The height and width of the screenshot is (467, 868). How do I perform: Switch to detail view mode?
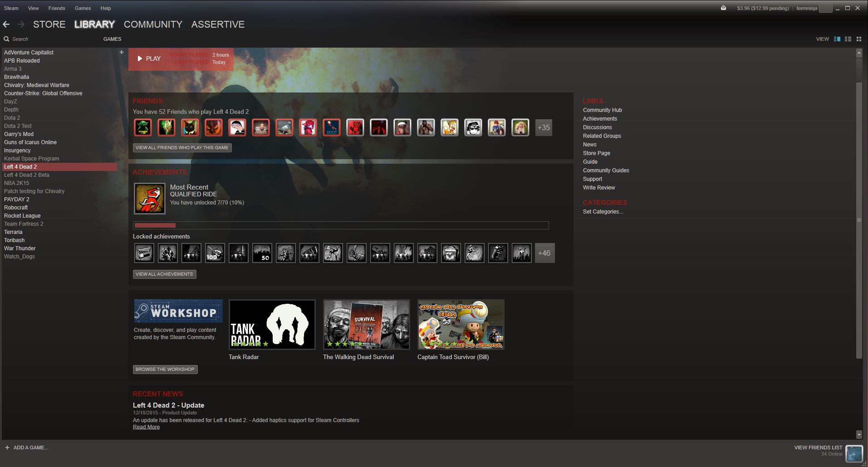click(837, 39)
